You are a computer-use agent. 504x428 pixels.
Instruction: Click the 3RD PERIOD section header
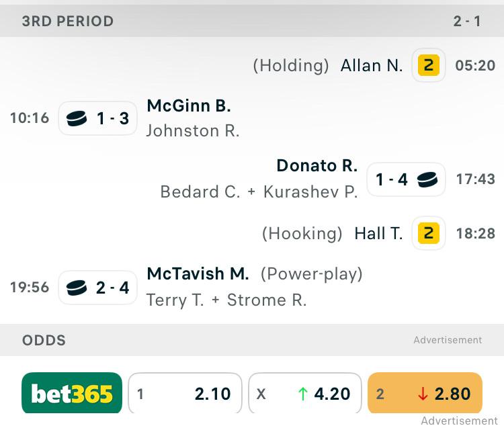click(x=252, y=22)
